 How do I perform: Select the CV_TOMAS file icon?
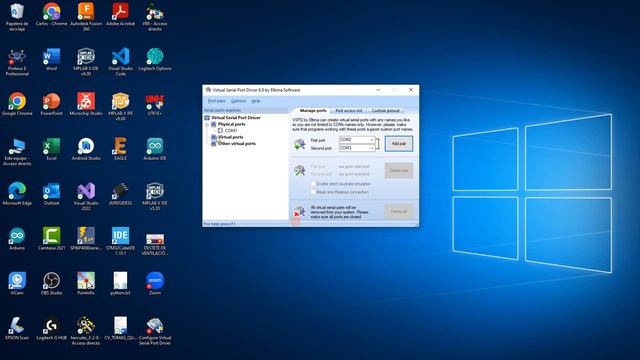[x=120, y=329]
